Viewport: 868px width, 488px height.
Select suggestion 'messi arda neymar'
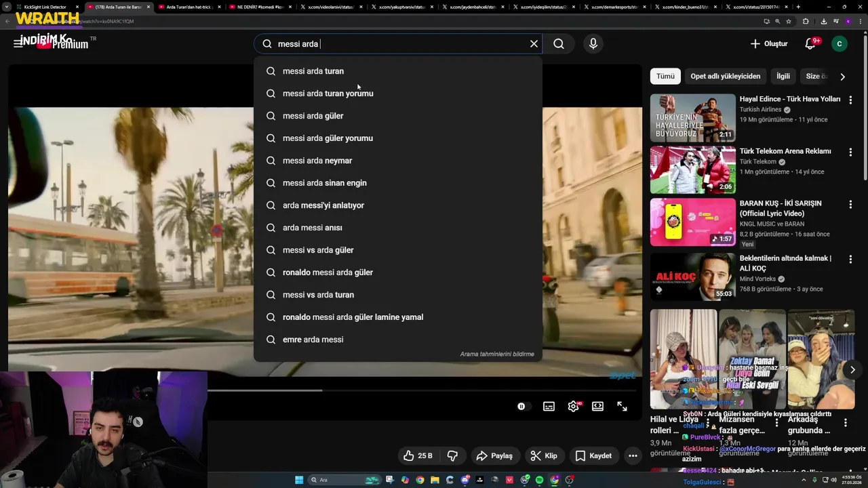coord(398,161)
